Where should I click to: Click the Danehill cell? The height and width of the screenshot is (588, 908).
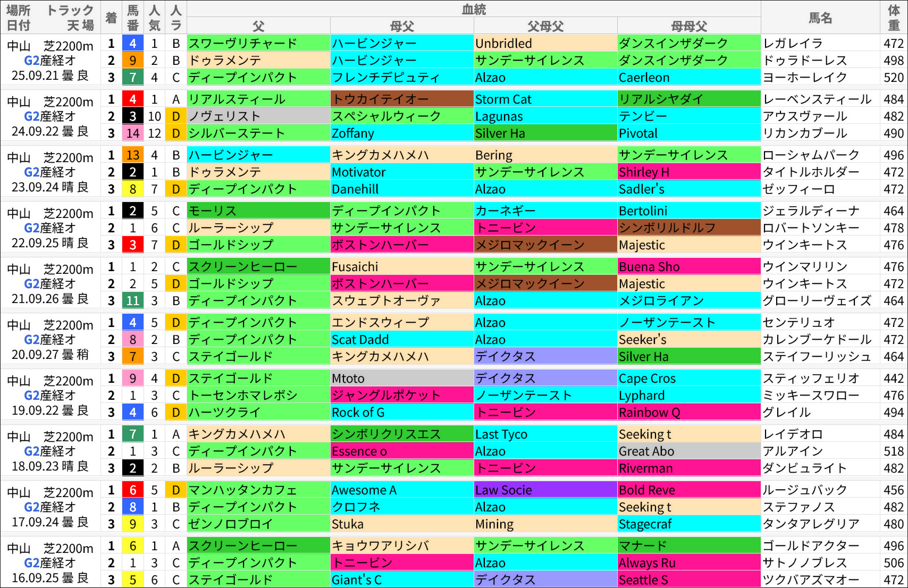click(402, 189)
